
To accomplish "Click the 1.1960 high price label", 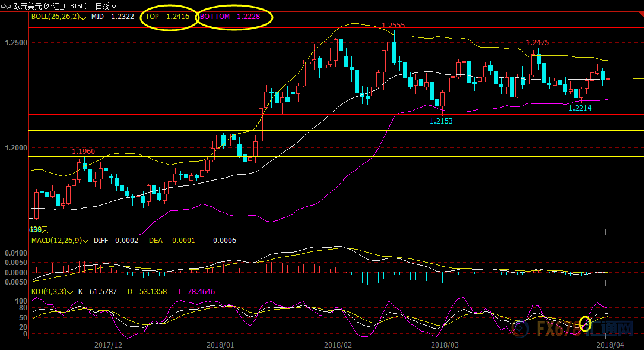I will point(83,152).
